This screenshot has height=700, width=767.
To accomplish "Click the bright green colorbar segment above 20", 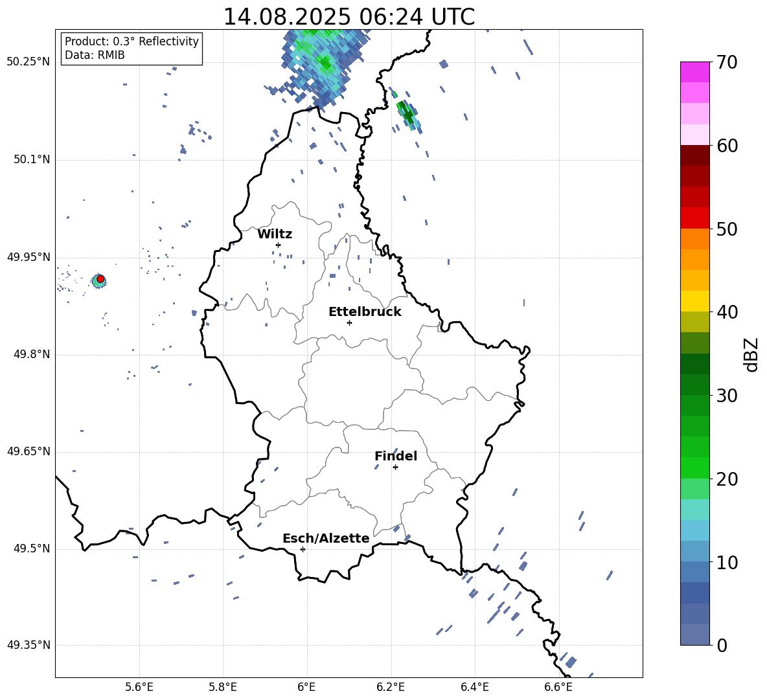I will click(694, 468).
